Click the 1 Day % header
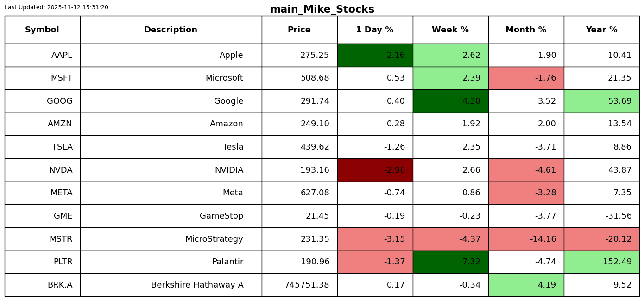The width and height of the screenshot is (644, 301). [375, 30]
